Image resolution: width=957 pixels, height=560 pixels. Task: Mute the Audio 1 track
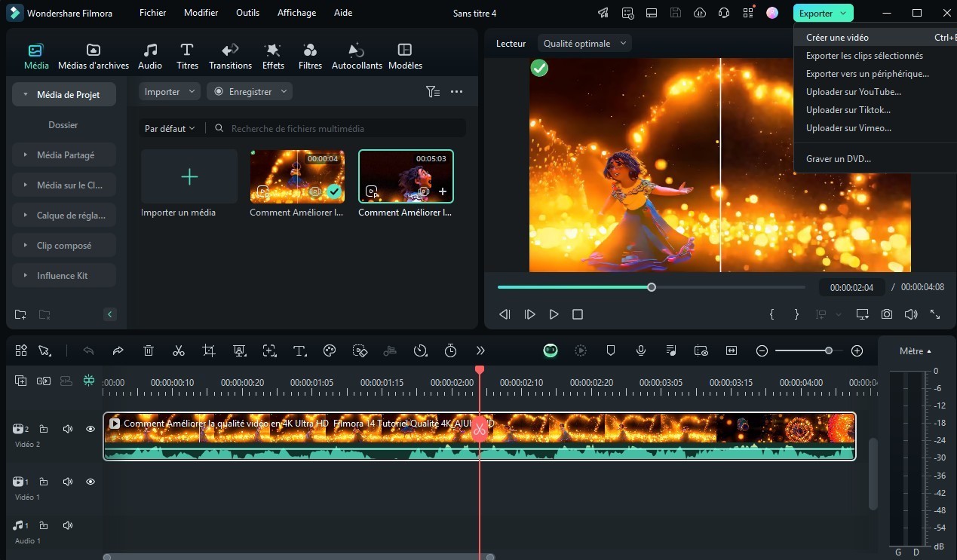point(68,525)
